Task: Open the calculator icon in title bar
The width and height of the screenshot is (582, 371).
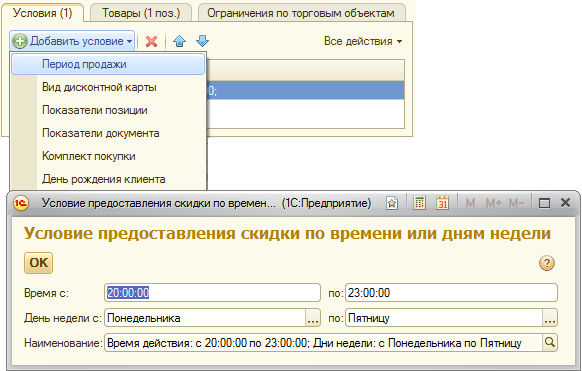Action: point(419,203)
